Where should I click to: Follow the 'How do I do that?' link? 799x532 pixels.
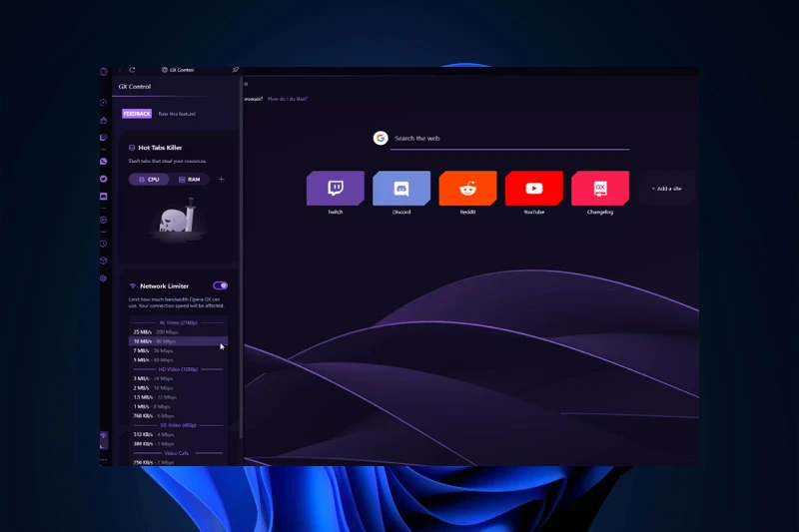click(x=288, y=99)
